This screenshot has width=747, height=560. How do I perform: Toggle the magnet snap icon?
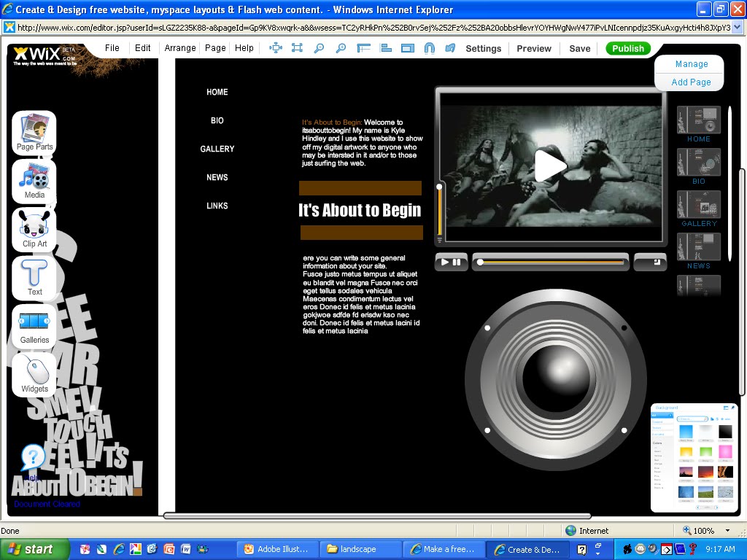tap(429, 48)
